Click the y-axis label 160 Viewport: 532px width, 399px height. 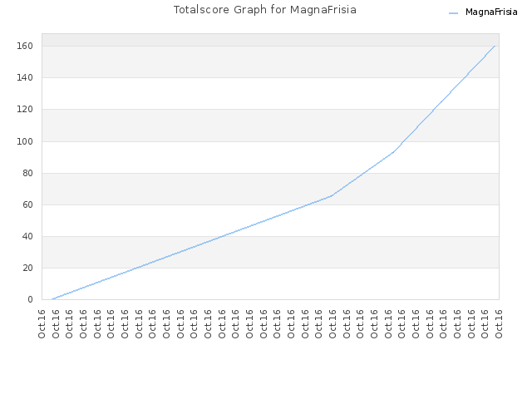click(x=25, y=47)
